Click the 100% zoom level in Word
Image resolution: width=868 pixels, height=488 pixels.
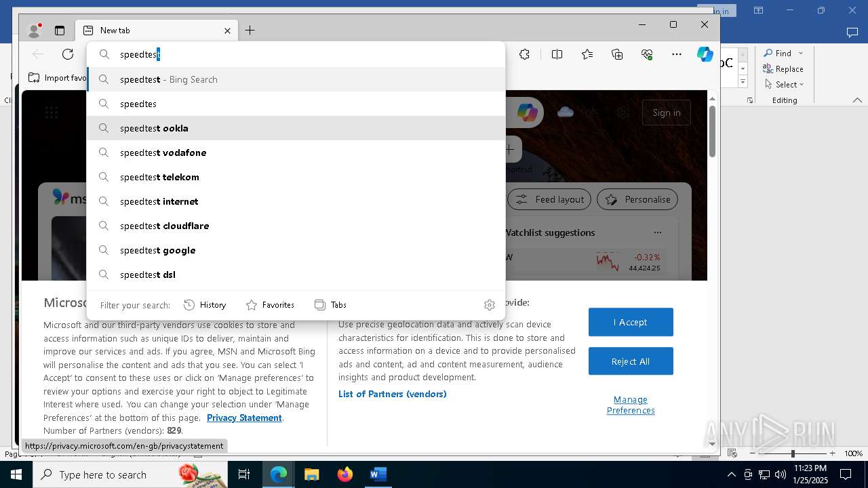point(853,453)
